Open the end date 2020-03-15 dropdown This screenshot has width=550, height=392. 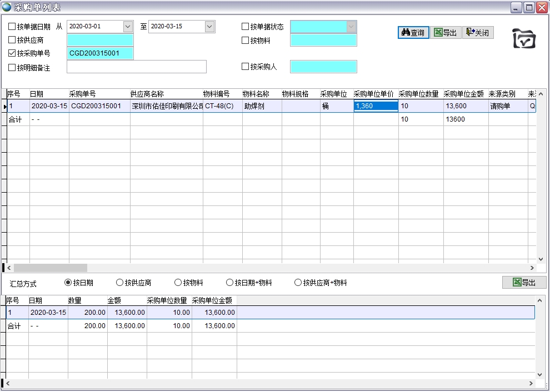click(x=209, y=27)
